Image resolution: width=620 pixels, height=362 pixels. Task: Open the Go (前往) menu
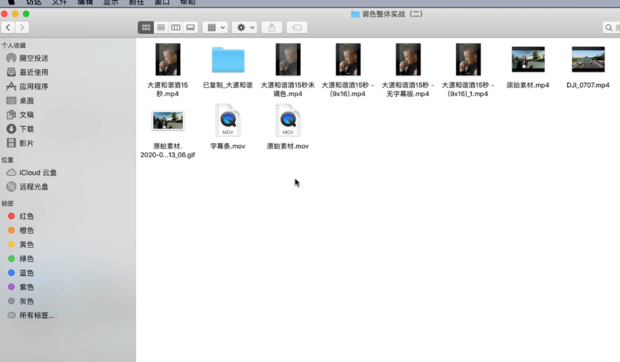click(136, 2)
